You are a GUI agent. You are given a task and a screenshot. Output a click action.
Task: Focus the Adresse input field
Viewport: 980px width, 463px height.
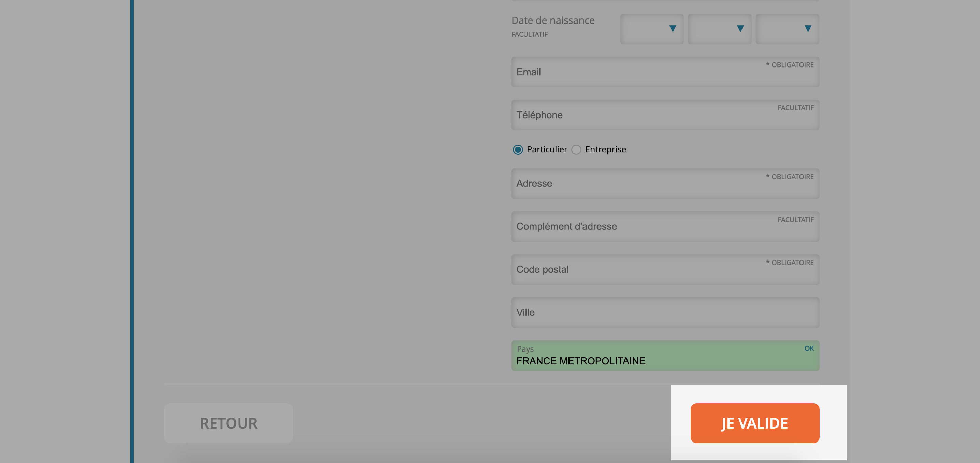tap(665, 184)
